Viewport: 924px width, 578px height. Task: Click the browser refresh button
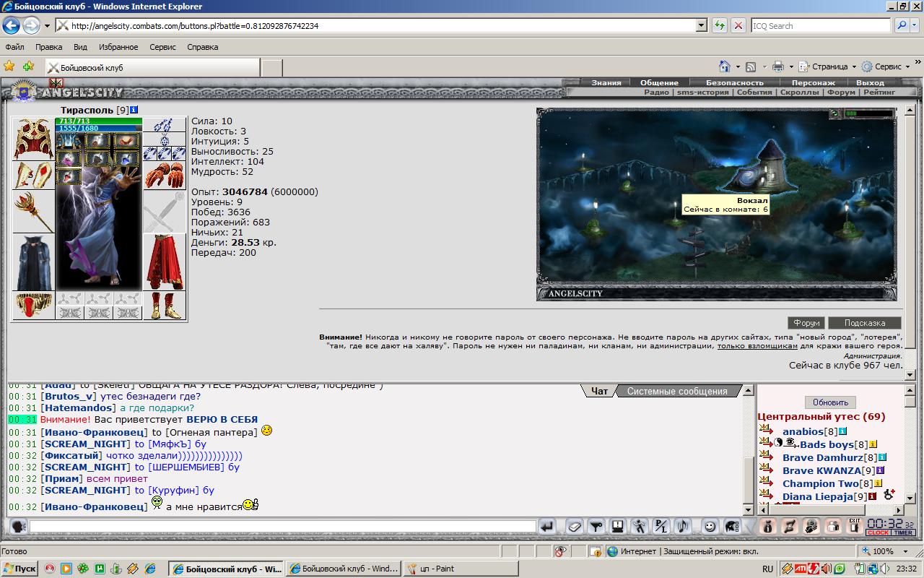coord(719,25)
